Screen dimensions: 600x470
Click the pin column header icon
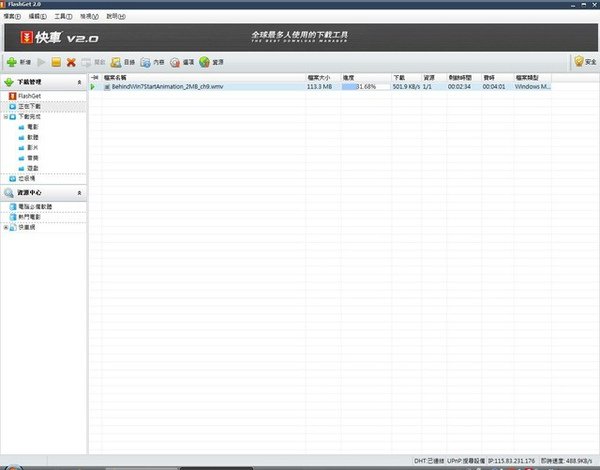tap(95, 77)
